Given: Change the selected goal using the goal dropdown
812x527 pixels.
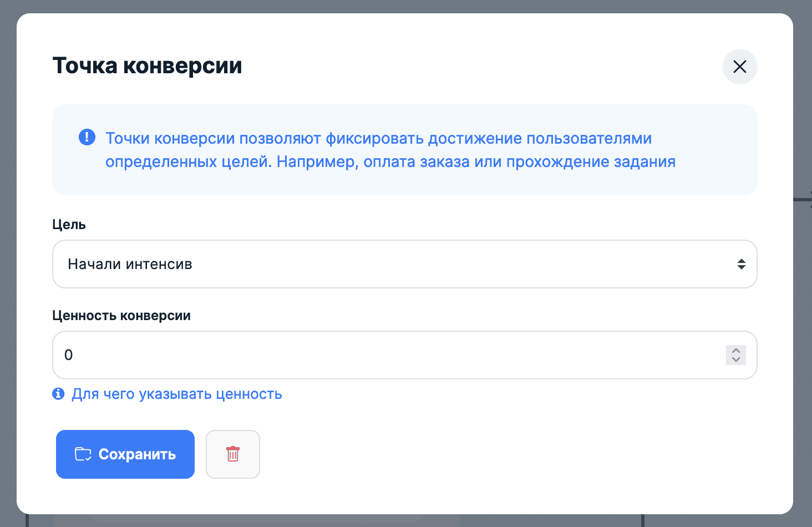Looking at the screenshot, I should (405, 264).
